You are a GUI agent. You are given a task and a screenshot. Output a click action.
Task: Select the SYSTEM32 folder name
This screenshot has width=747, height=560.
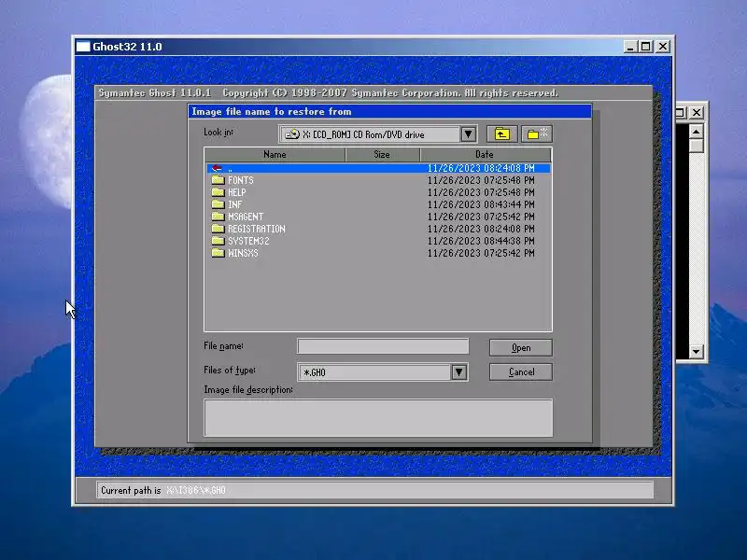coord(248,241)
